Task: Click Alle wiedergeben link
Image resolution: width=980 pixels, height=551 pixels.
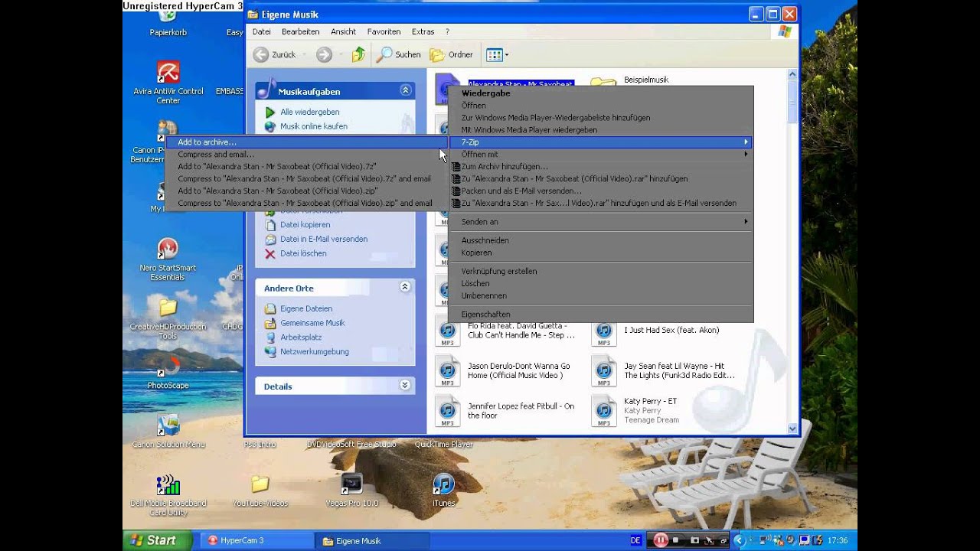Action: [309, 112]
